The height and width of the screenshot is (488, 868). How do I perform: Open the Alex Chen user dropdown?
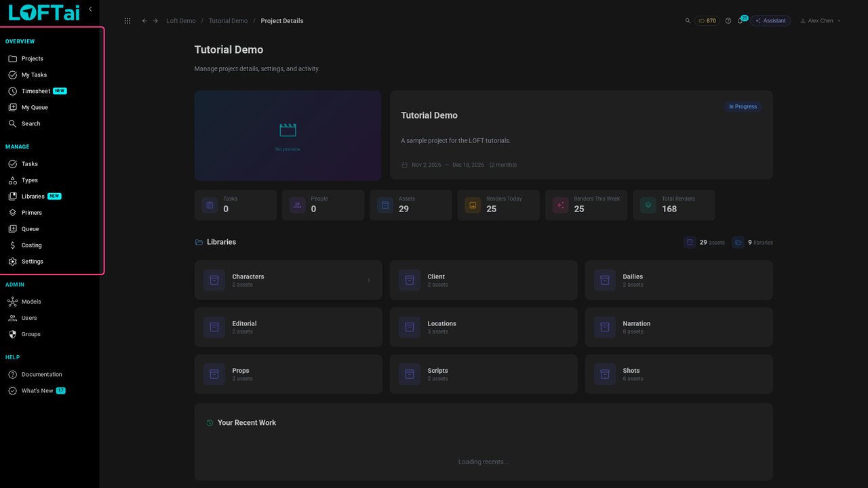coord(821,21)
